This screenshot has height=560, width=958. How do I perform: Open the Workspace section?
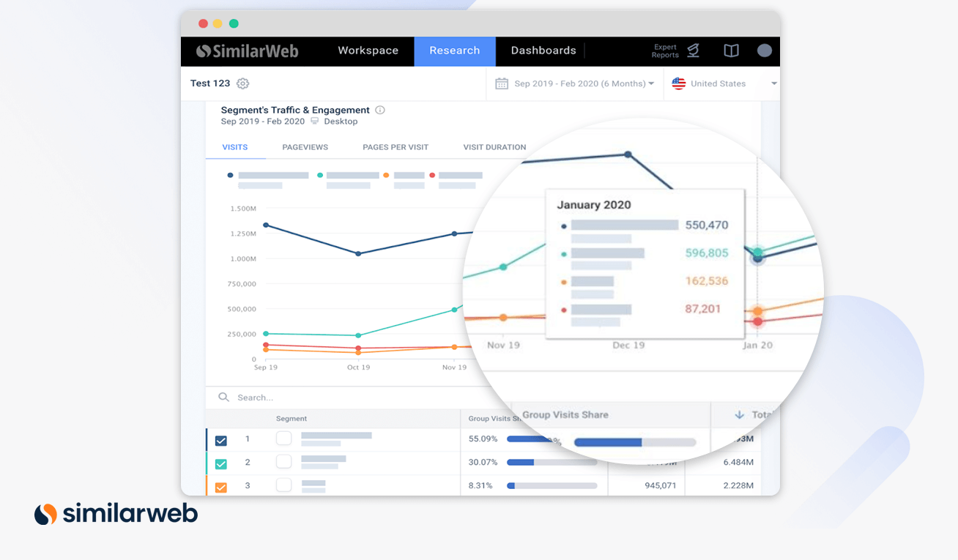[368, 51]
